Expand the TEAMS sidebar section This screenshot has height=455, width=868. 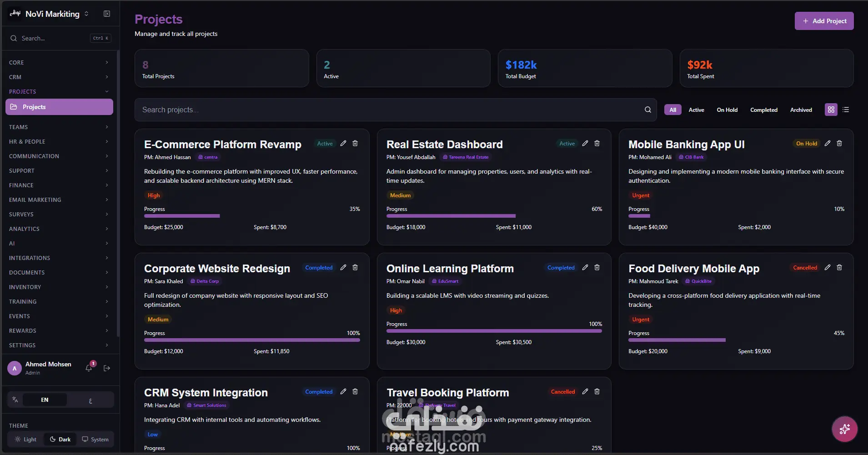point(59,127)
